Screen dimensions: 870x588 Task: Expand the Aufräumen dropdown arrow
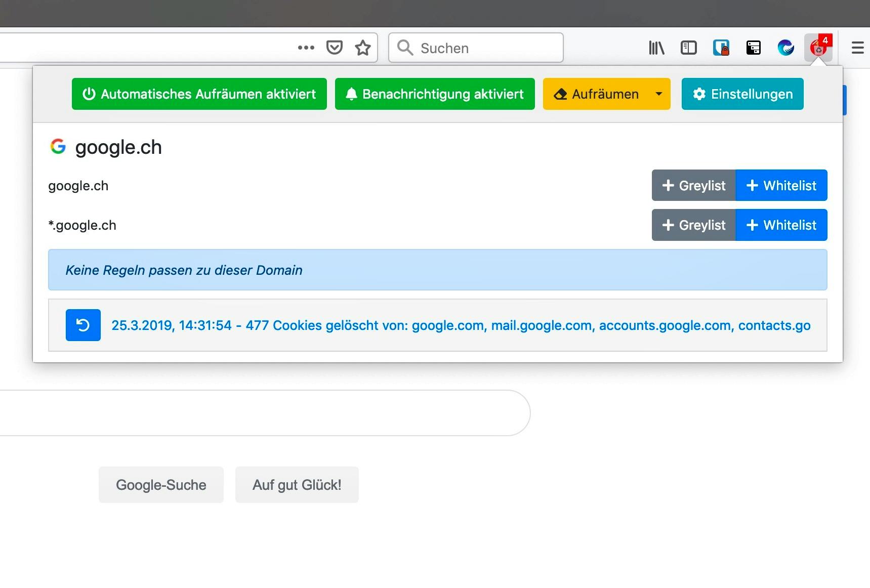pyautogui.click(x=659, y=94)
